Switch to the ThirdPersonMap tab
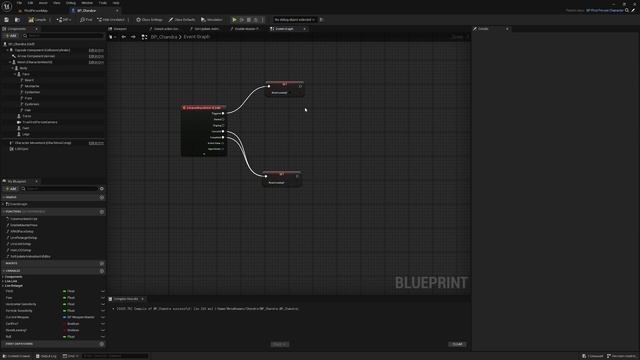This screenshot has width=640, height=360. 36,11
